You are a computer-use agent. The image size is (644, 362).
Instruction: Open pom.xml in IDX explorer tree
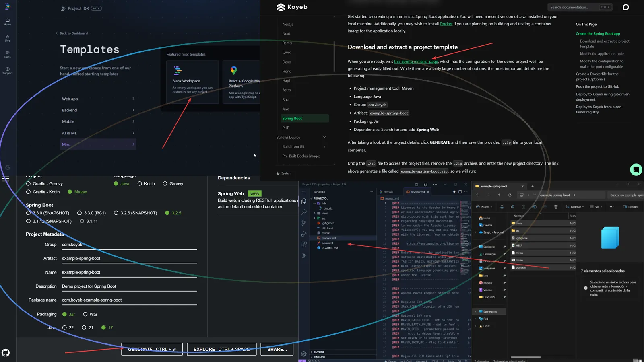(x=327, y=243)
